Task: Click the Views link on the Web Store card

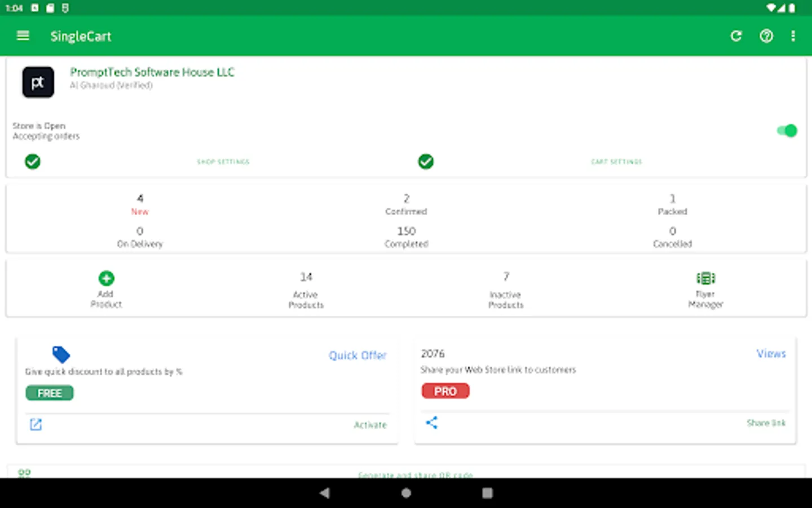Action: click(771, 353)
